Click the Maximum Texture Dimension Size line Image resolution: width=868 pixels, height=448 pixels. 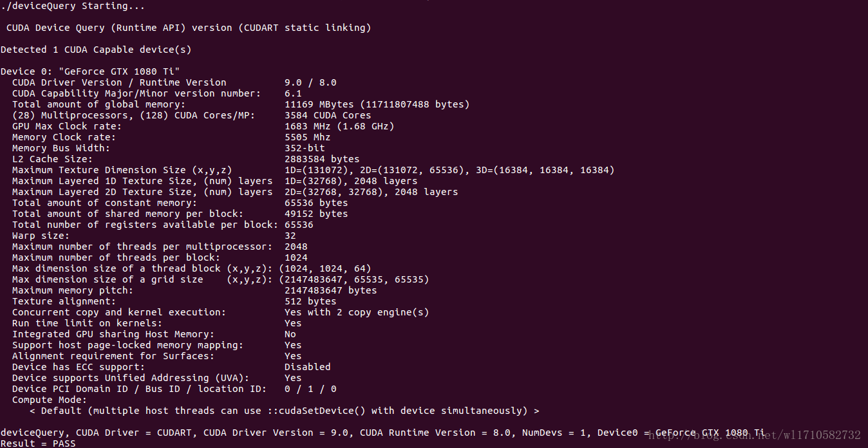tap(313, 170)
